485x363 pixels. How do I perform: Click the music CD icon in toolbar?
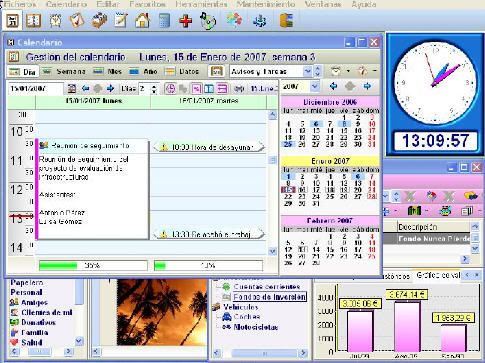208,21
